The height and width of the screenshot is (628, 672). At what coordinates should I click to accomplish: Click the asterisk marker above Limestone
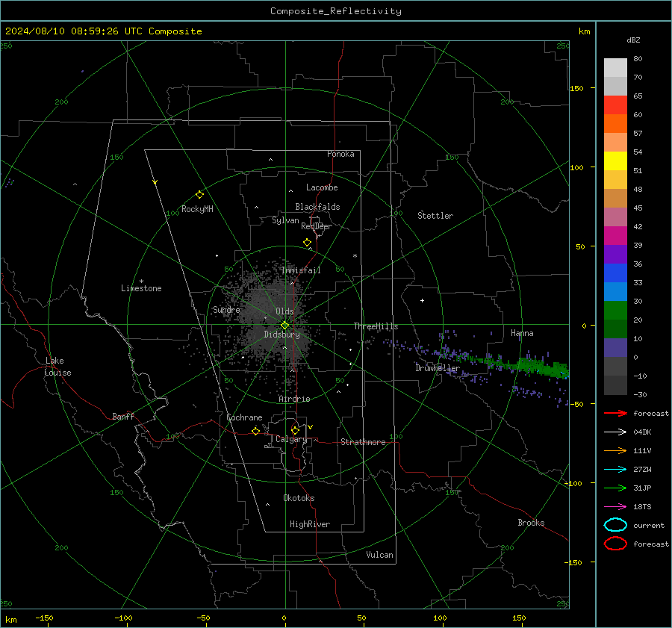[141, 282]
